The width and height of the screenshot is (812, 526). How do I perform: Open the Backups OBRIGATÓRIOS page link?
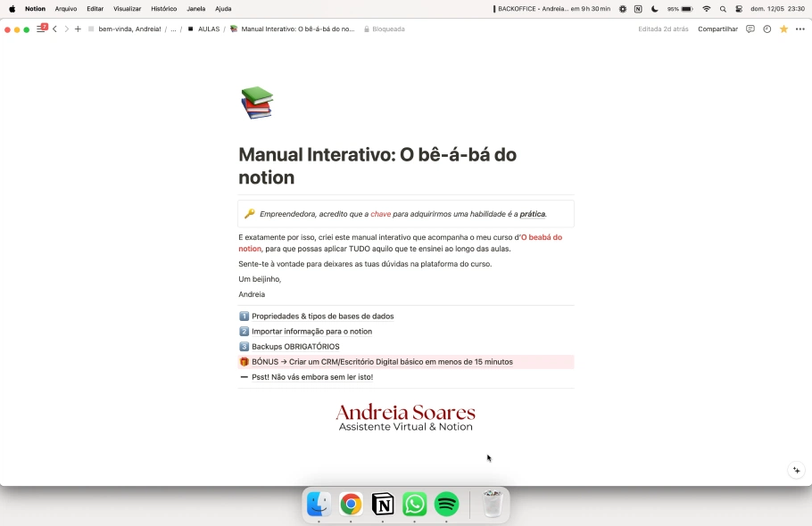[x=295, y=347]
